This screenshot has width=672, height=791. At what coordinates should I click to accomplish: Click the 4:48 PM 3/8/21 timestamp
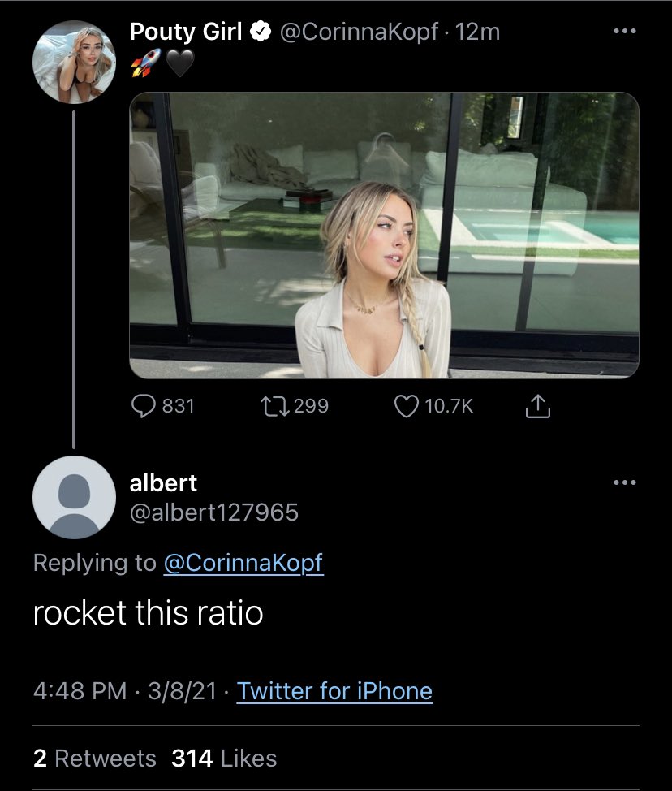click(x=125, y=691)
